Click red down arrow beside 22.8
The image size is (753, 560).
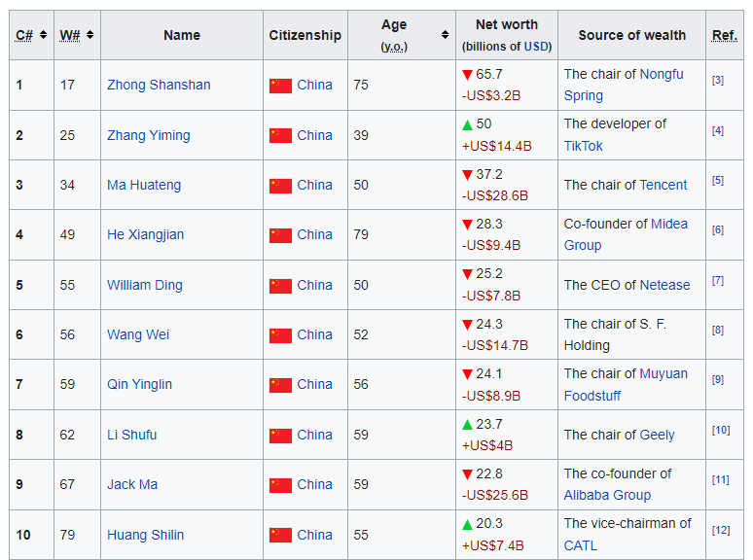tap(467, 474)
